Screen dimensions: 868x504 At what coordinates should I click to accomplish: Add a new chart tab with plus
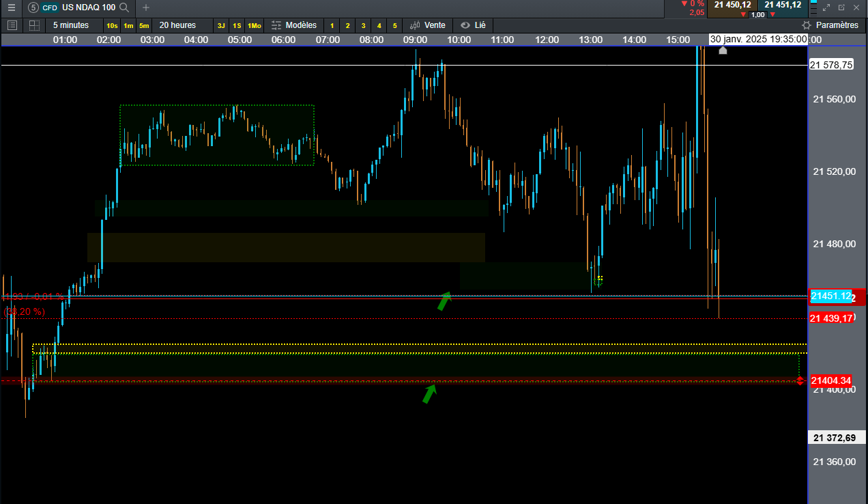[145, 8]
